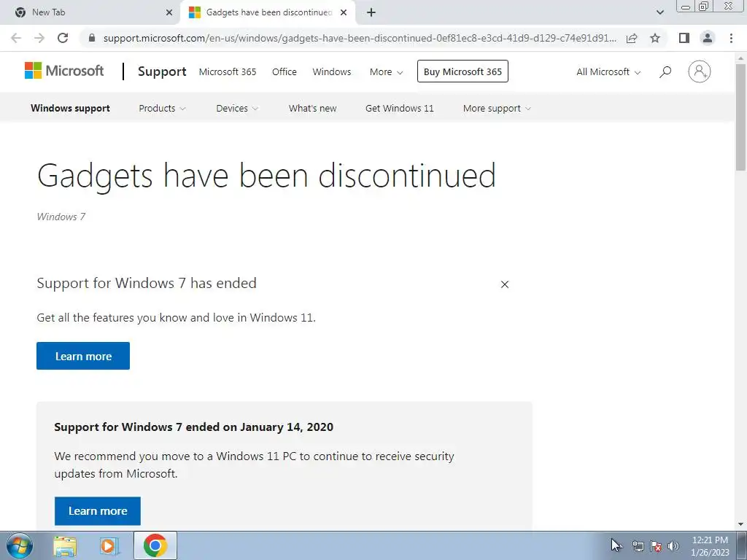The height and width of the screenshot is (560, 747).
Task: Open the Microsoft 365 menu link
Action: [228, 72]
